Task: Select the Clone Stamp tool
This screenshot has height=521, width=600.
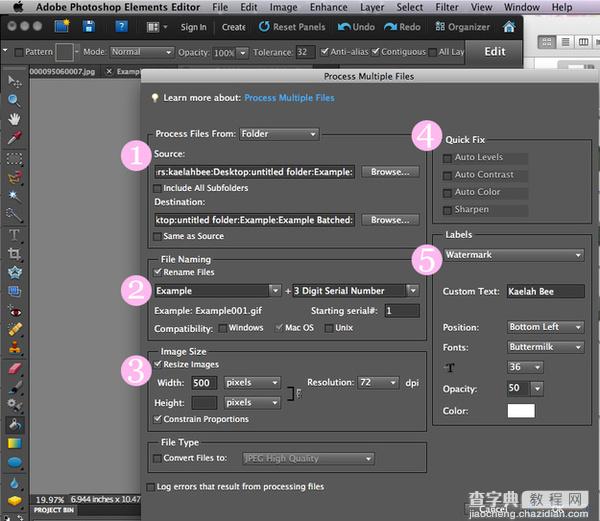Action: (15, 348)
